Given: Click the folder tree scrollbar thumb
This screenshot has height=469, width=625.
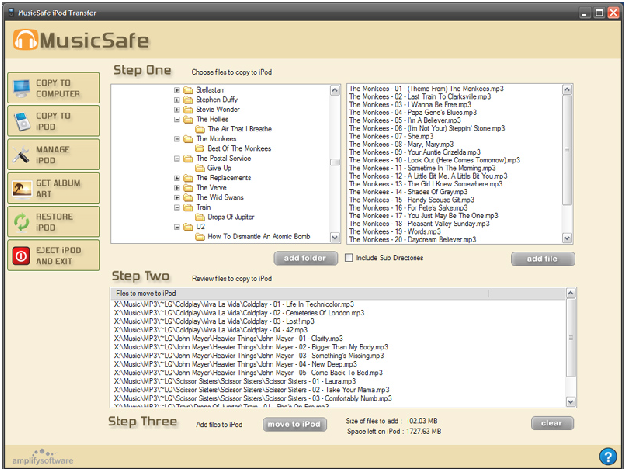Looking at the screenshot, I should (335, 162).
